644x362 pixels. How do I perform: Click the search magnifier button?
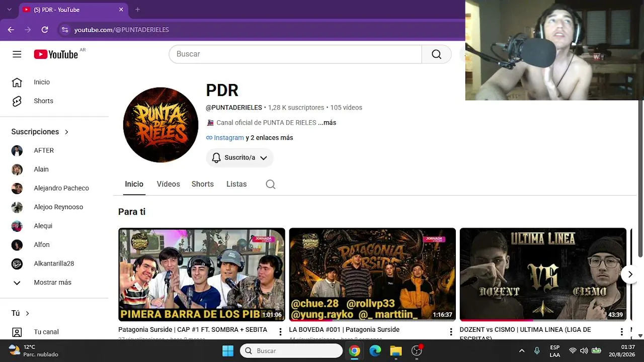click(436, 54)
